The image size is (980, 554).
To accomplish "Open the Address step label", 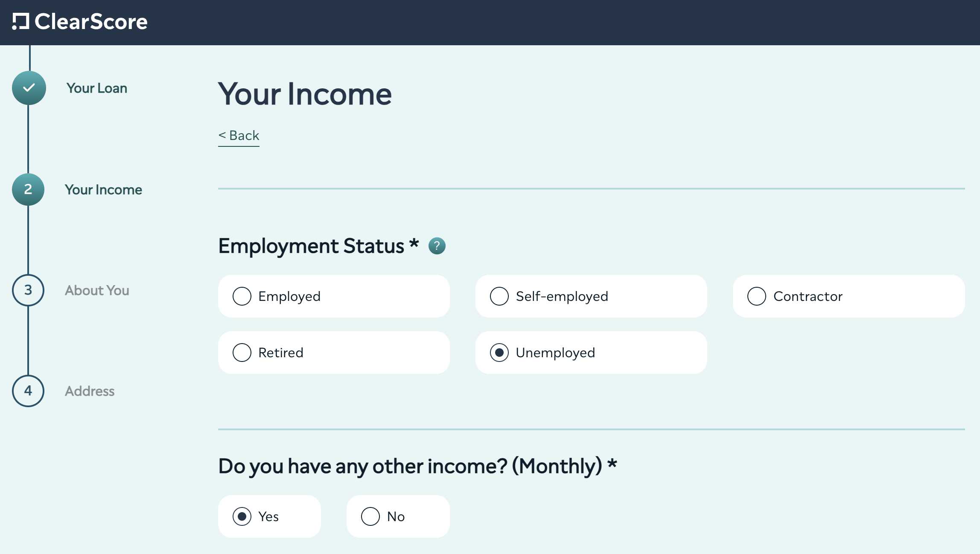I will tap(90, 391).
